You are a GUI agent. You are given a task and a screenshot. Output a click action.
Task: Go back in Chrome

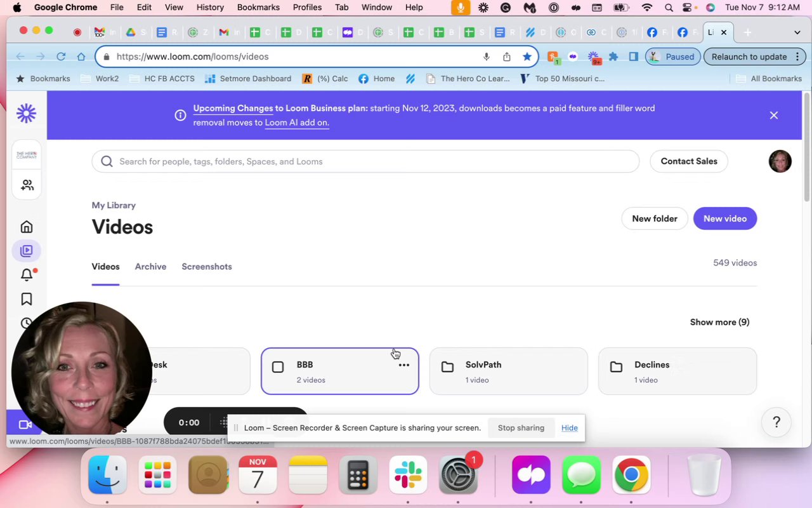coord(20,57)
